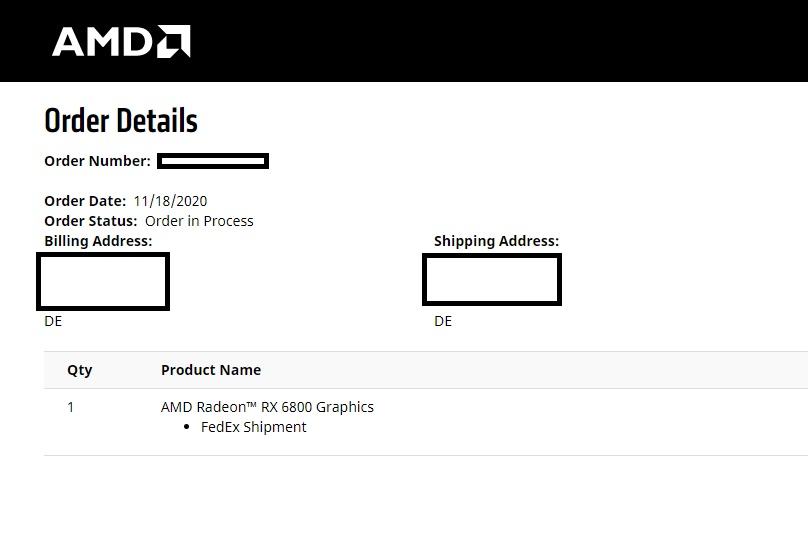This screenshot has height=540, width=808.
Task: Click the 11/18/2020 order date value
Action: tap(170, 201)
